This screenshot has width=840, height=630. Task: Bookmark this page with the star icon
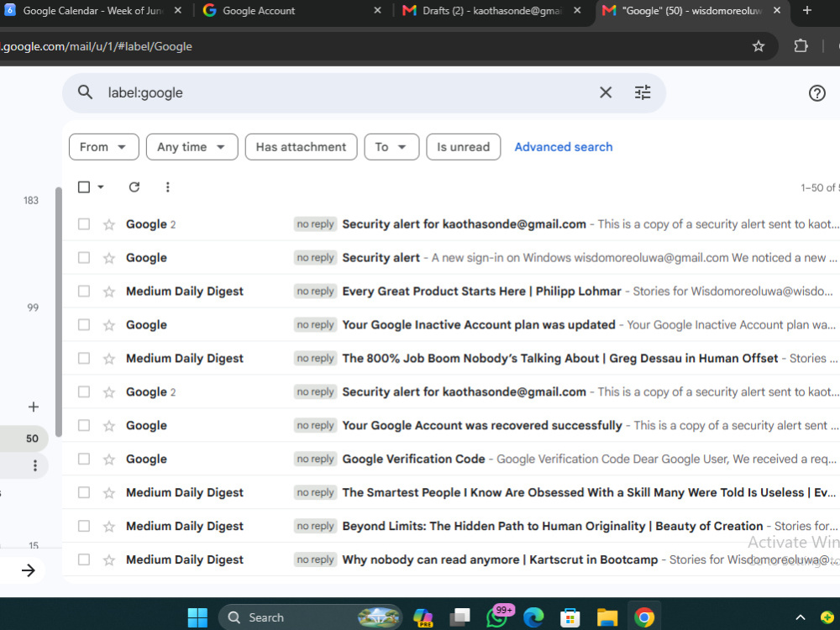click(x=758, y=46)
